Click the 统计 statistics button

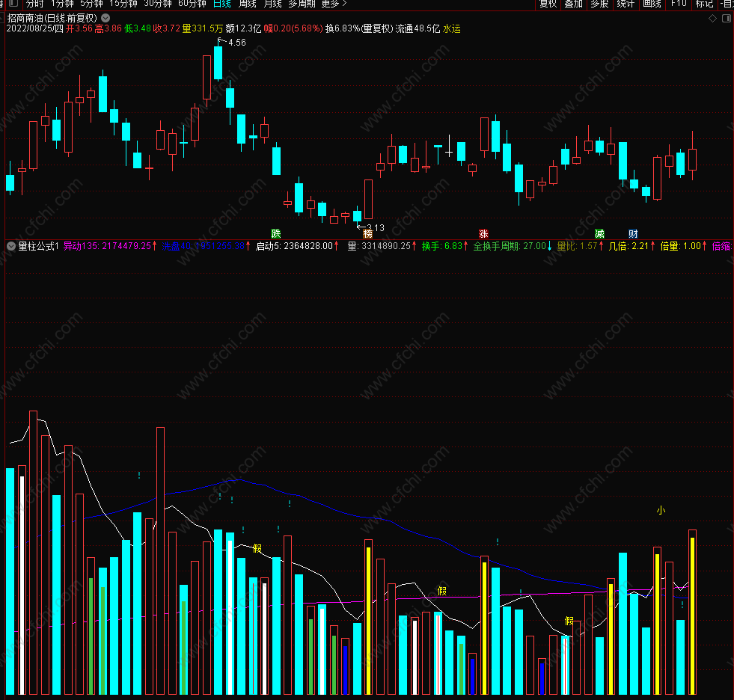point(626,4)
